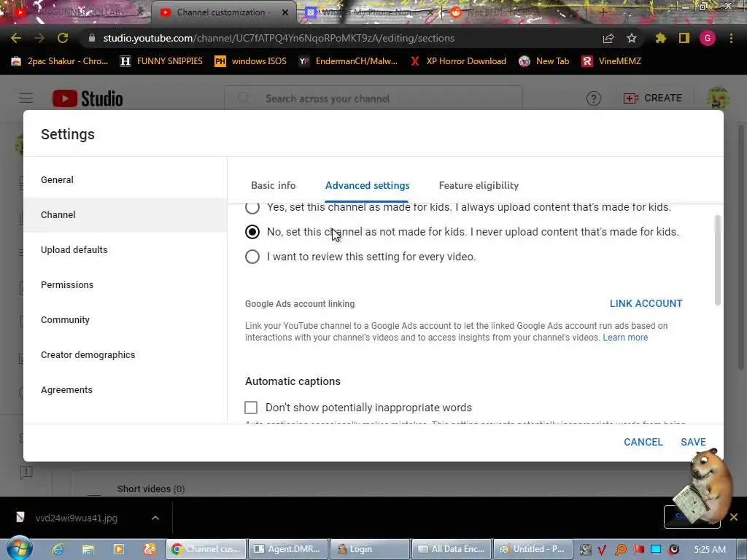Click the CREATE button

653,98
